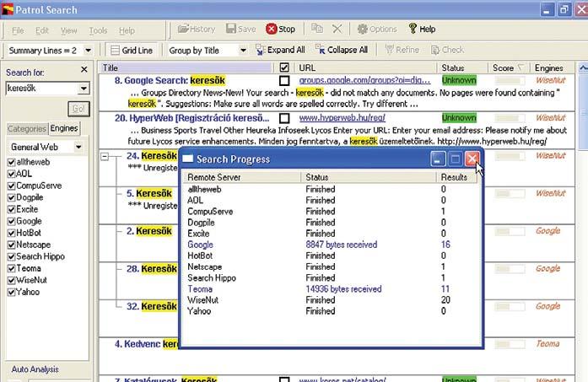Viewport: 588px width, 382px height.
Task: Open the Summary Lines dropdown
Action: [88, 51]
